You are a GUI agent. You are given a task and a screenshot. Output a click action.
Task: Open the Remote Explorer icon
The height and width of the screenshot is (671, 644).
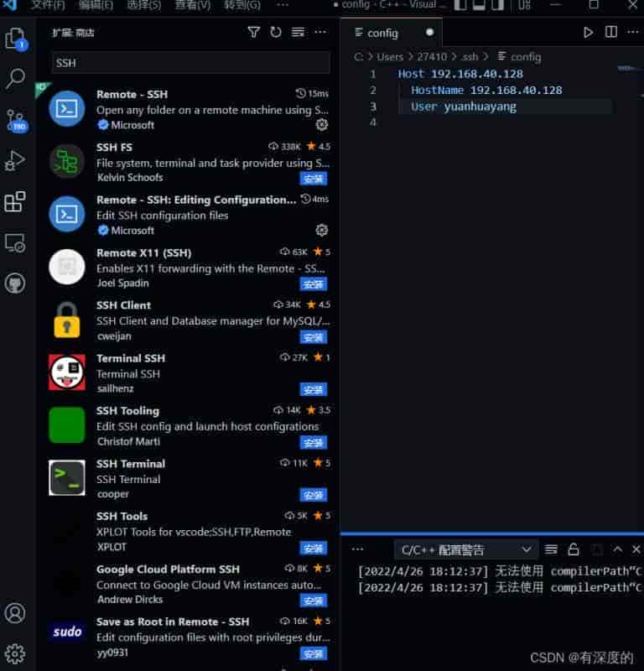coord(15,242)
